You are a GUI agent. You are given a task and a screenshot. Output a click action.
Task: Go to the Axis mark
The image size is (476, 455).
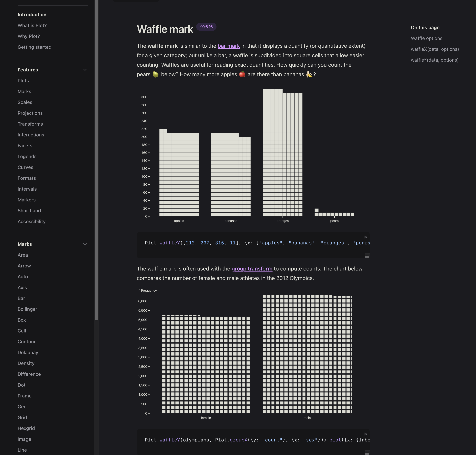pyautogui.click(x=22, y=287)
